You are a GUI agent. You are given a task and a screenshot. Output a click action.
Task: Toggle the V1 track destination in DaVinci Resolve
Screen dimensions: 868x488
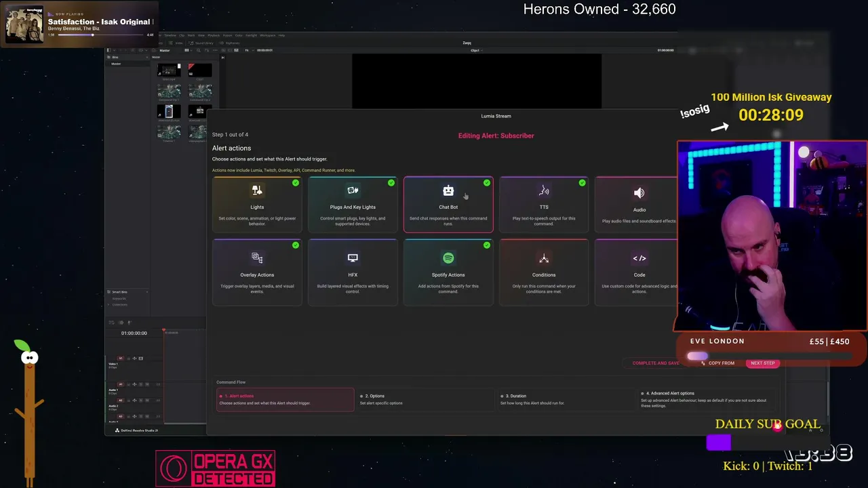pos(121,359)
